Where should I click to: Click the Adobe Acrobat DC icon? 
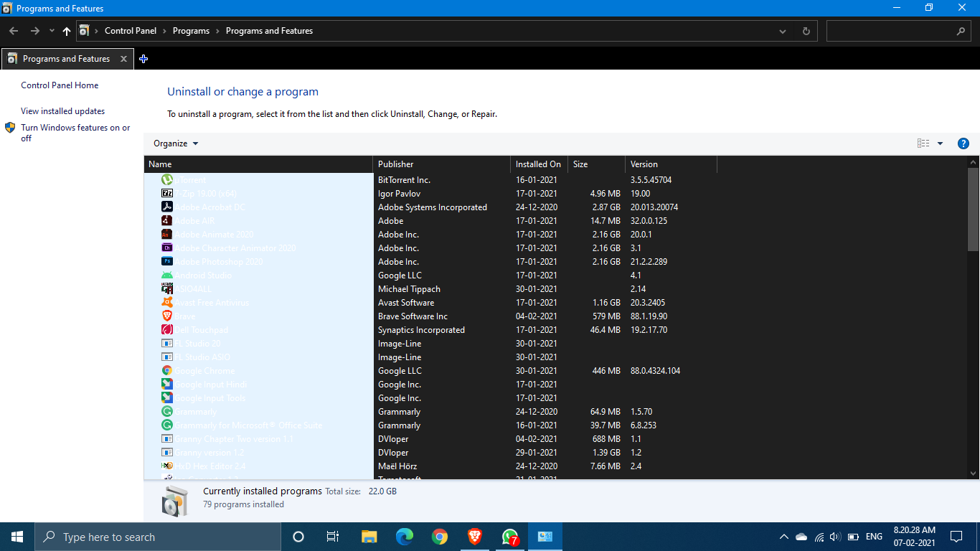click(167, 207)
